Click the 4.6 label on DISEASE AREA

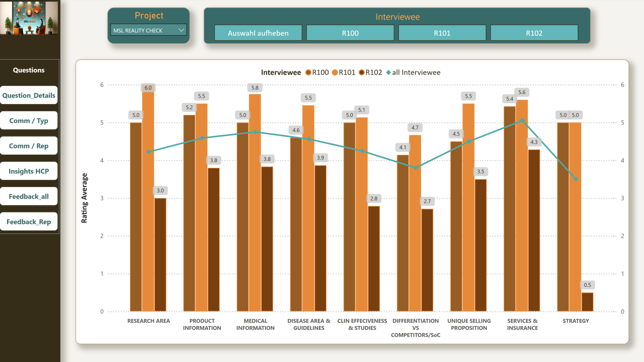[x=296, y=130]
